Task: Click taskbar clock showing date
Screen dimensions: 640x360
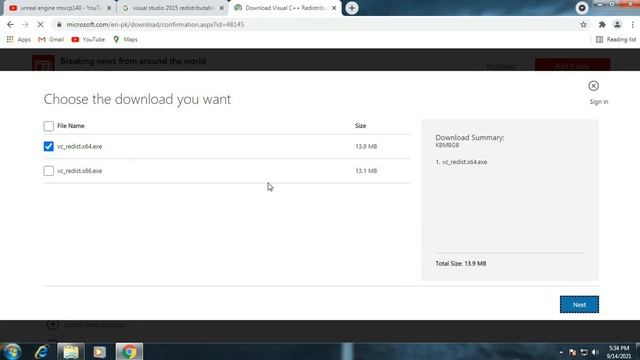Action: 619,352
